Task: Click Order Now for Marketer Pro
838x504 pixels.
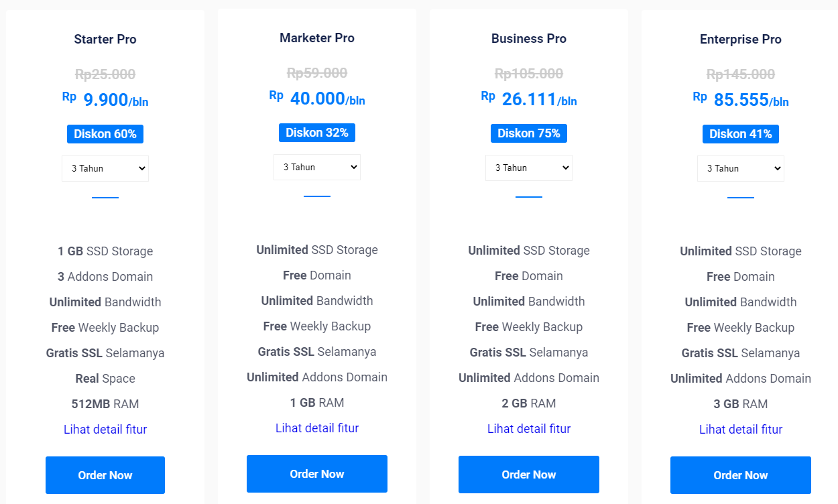Action: point(317,474)
